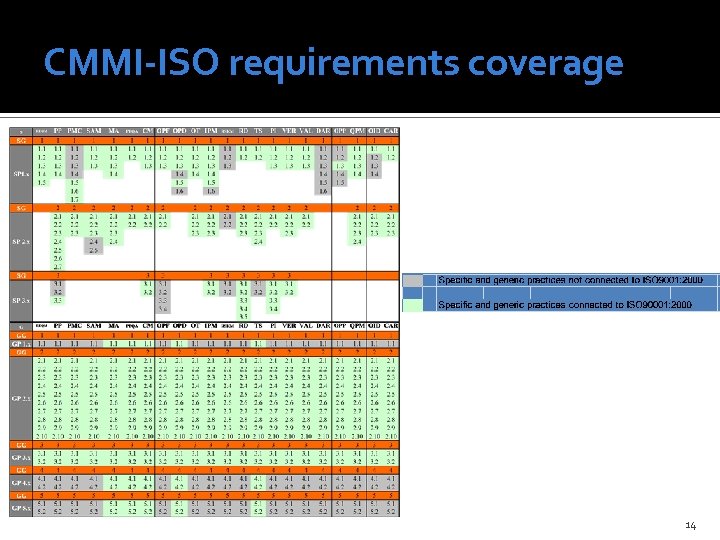Screen dimensions: 720x540
Task: Click SP 3.x cell 3.3 under PP column
Action: [x=57, y=301]
